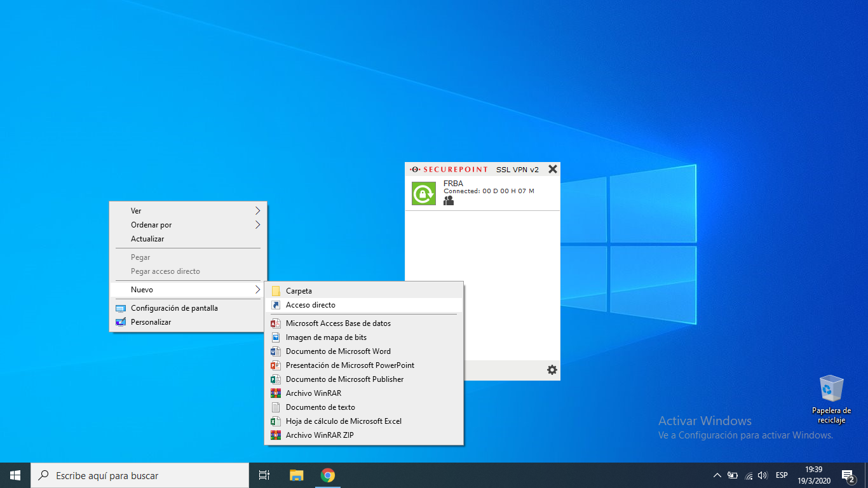This screenshot has width=868, height=488.
Task: Create new Imagen de mapa de bits
Action: pos(364,337)
